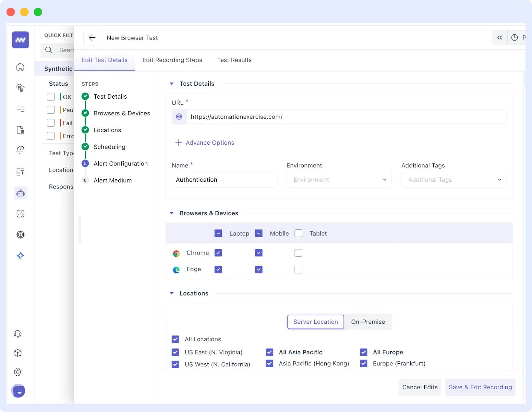Uncheck US East (N. Virginia) checkbox

tap(175, 352)
